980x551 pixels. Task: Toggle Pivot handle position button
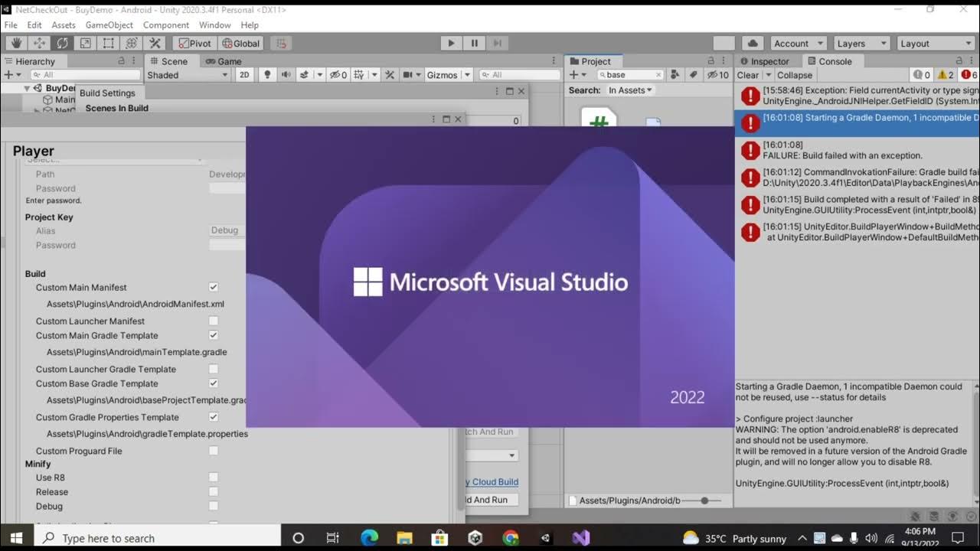click(x=194, y=44)
